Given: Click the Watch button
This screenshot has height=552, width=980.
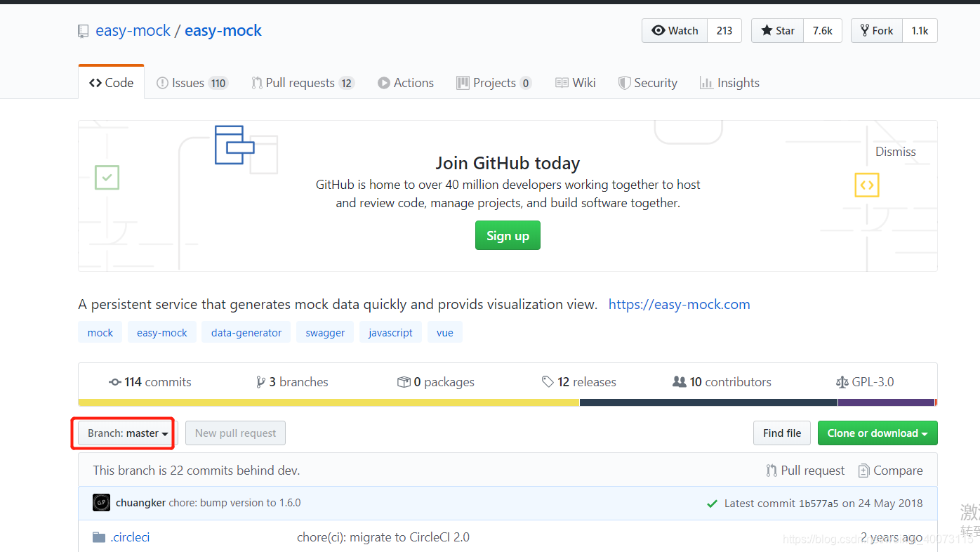Looking at the screenshot, I should pos(675,30).
